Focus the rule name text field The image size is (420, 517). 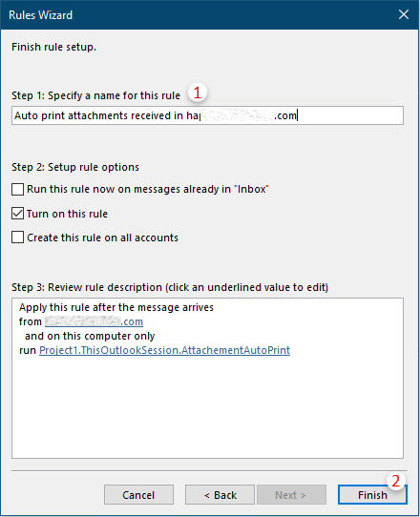pyautogui.click(x=207, y=115)
